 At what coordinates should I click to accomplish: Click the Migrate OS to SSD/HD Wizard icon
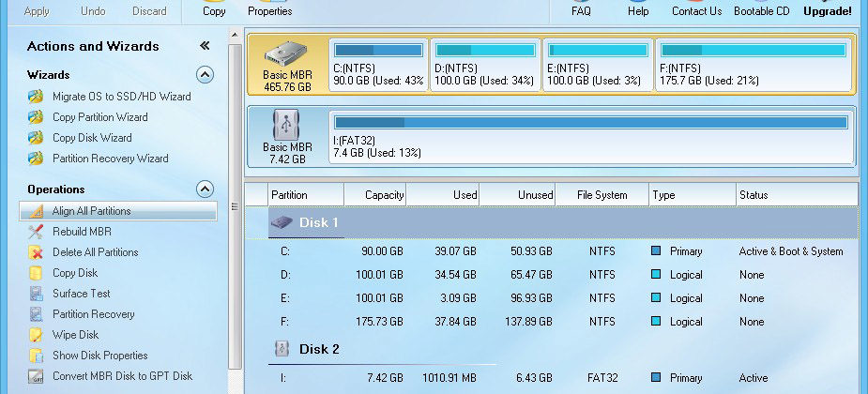coord(36,97)
